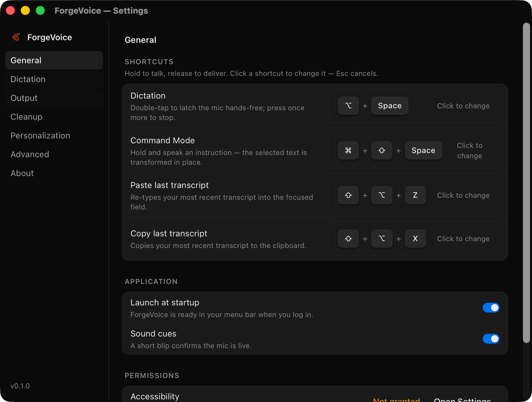Click the 'Sound cues' label

pos(153,334)
